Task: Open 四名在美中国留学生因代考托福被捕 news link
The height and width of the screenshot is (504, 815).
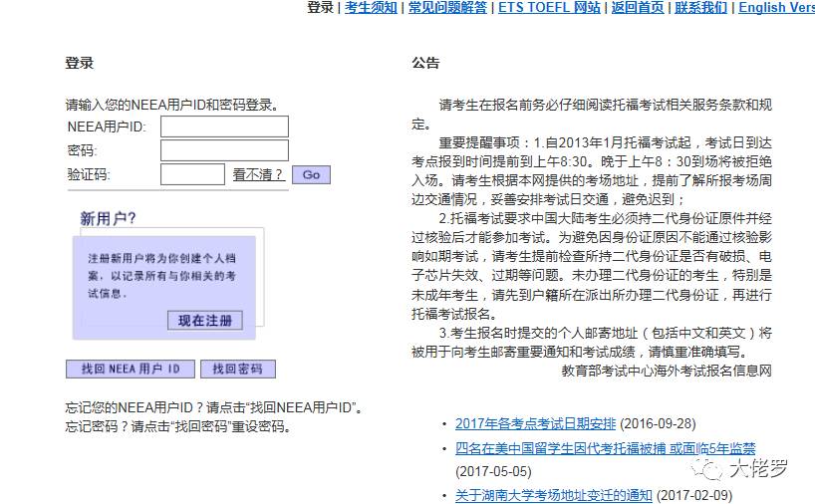Action: click(605, 448)
